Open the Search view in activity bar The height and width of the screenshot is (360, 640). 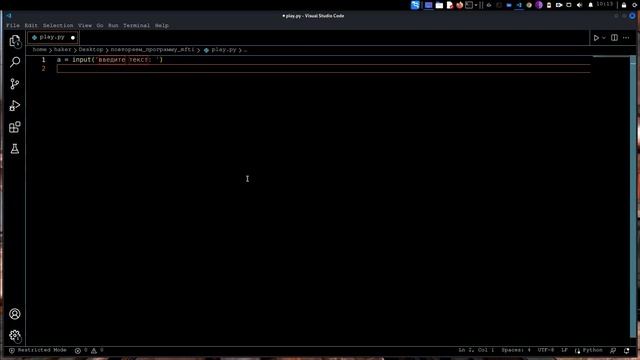point(15,62)
